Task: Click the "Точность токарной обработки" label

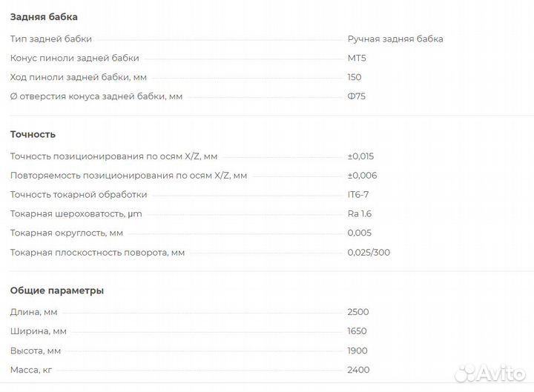Action: tap(79, 195)
